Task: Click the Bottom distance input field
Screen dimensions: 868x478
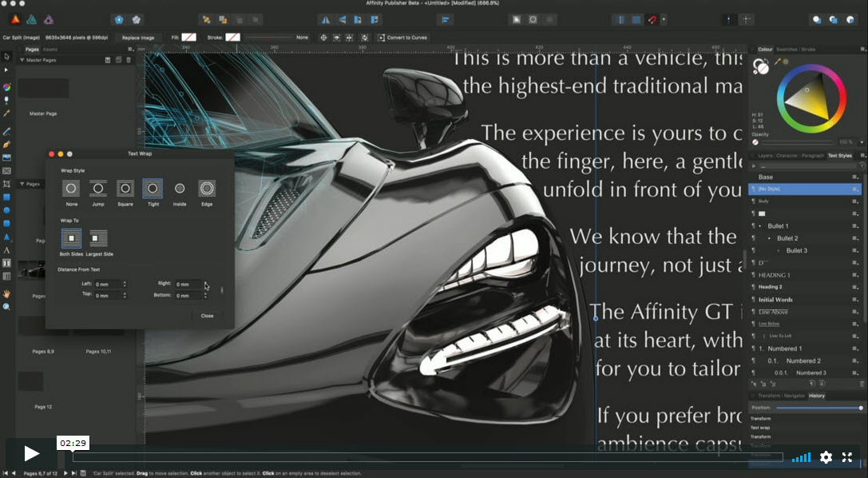Action: tap(188, 296)
